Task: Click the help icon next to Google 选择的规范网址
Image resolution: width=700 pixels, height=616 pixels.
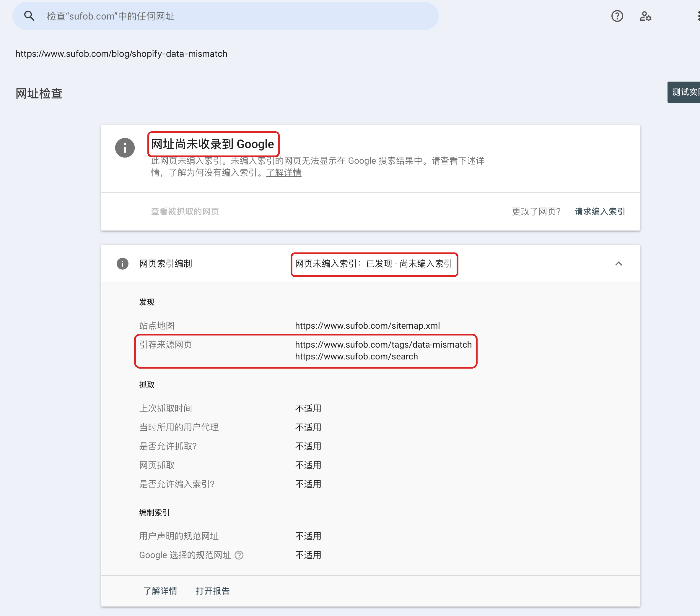Action: tap(239, 555)
